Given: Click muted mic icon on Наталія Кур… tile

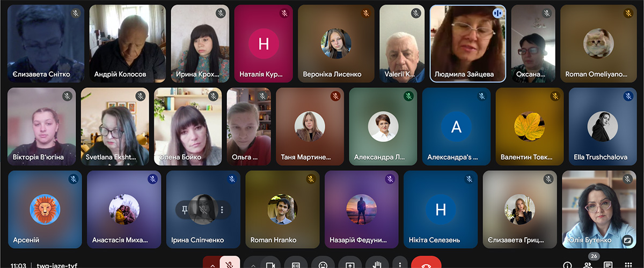Looking at the screenshot, I should pyautogui.click(x=284, y=13).
